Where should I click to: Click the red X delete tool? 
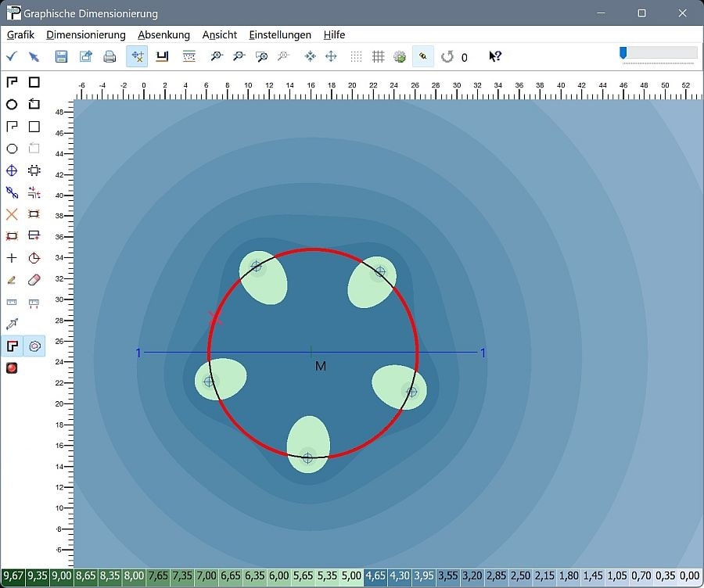coord(12,213)
